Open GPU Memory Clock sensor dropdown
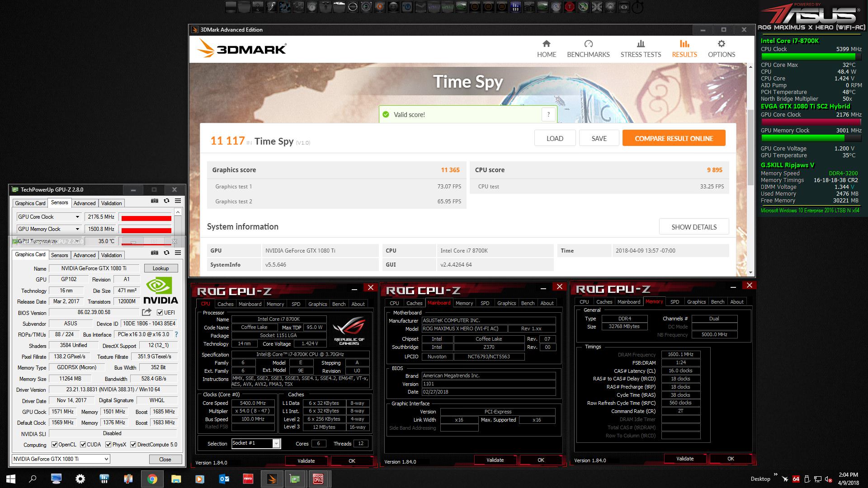Screen dimensions: 868x488 pos(77,229)
